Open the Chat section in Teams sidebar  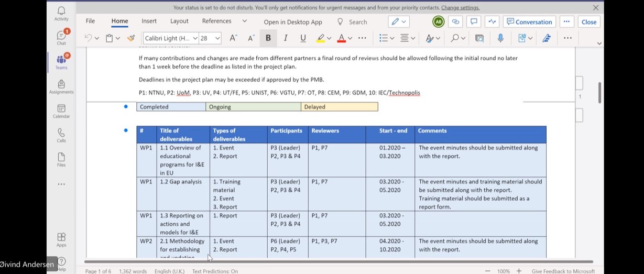(x=61, y=37)
